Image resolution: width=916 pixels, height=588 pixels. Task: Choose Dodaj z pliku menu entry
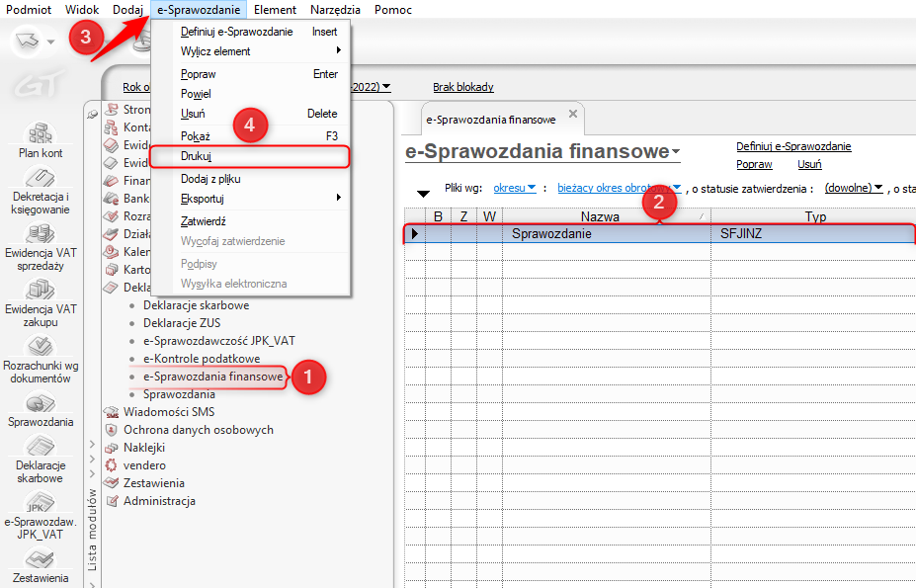click(250, 179)
